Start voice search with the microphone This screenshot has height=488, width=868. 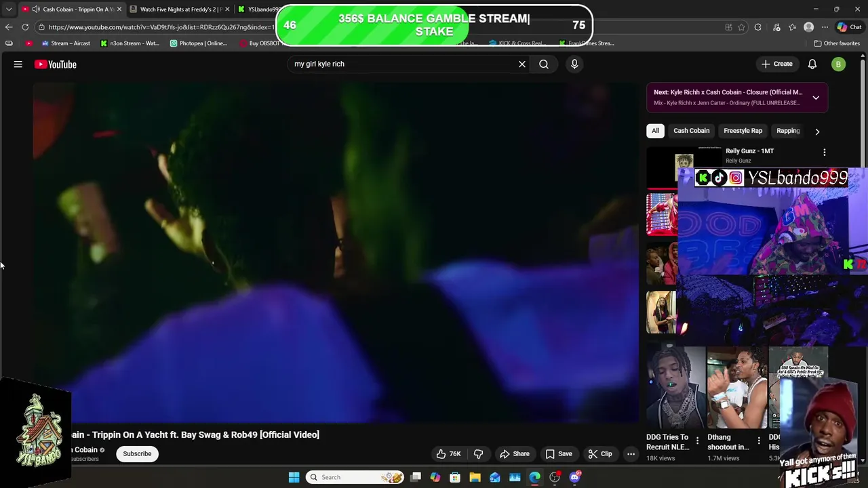coord(574,64)
